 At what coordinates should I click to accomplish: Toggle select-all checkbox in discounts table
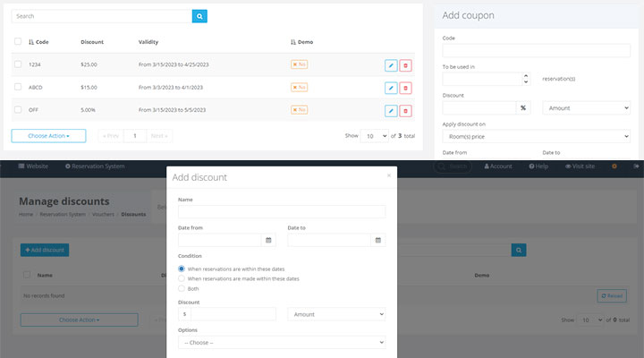click(x=27, y=275)
